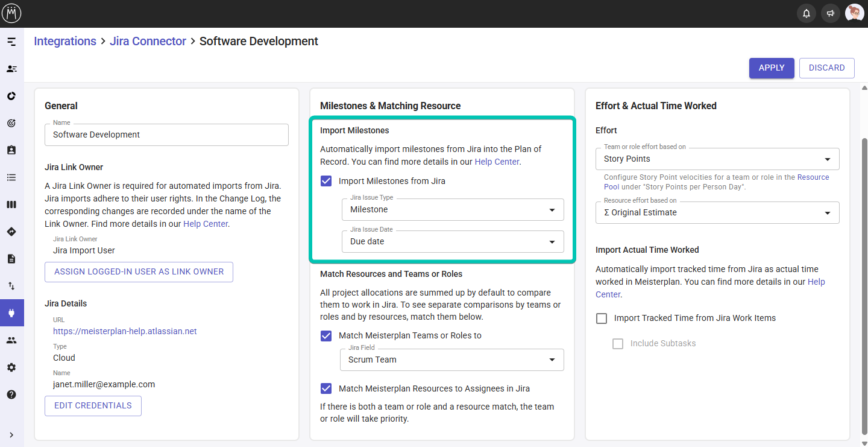Viewport: 868px width, 447px height.
Task: Toggle Match Meisterplan Teams or Roles checkbox
Action: [326, 335]
